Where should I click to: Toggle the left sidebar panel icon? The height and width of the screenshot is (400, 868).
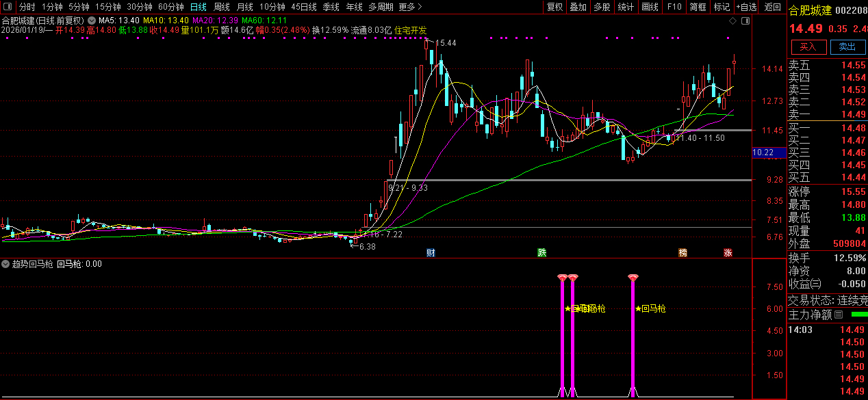pos(8,7)
